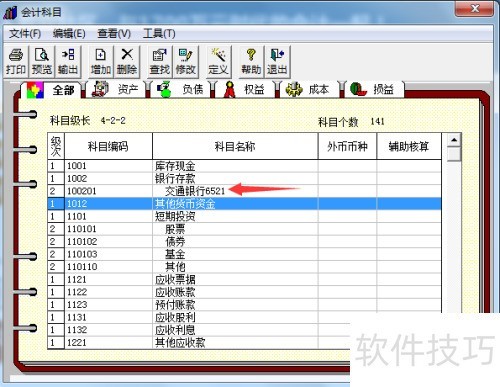Click the 打印 print toolbar icon

coord(16,61)
